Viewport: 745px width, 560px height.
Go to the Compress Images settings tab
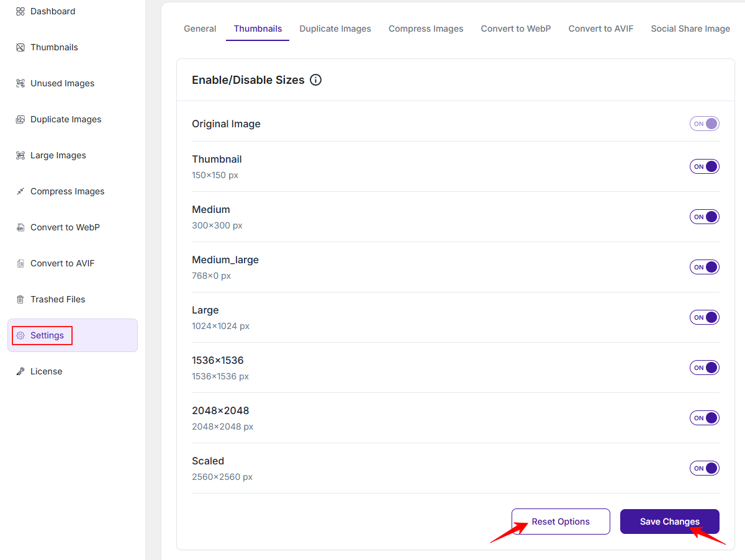426,29
